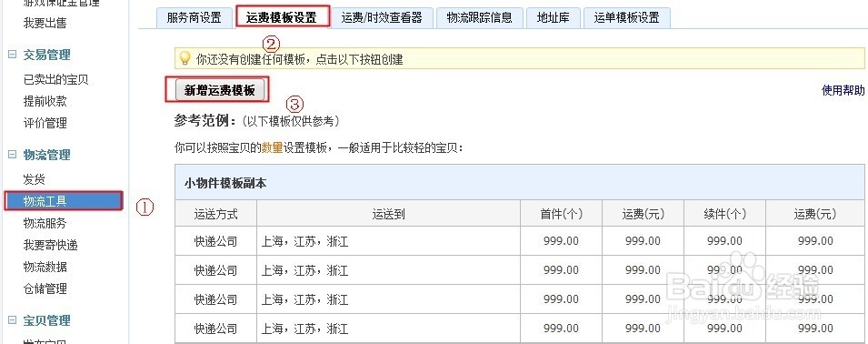The width and height of the screenshot is (868, 344).
Task: Click the 运送到 column header
Action: tap(389, 214)
